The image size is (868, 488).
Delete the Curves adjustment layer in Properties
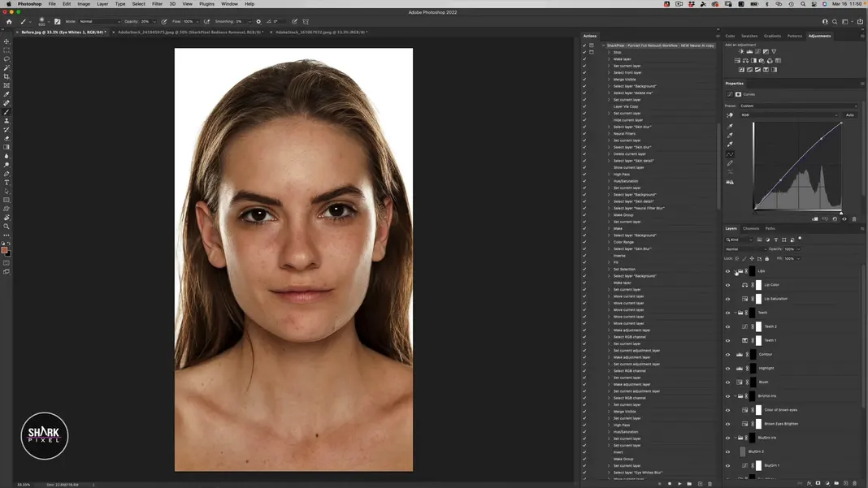(x=854, y=219)
